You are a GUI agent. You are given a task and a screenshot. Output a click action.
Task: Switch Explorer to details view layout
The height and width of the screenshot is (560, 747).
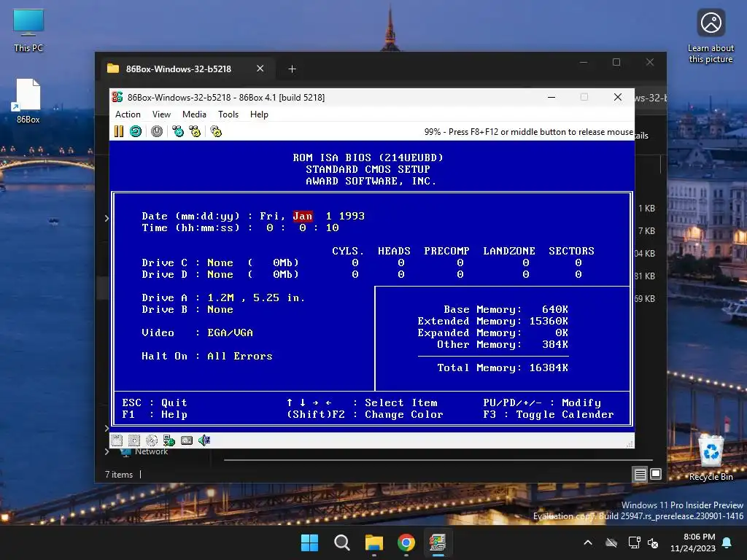[x=640, y=474]
